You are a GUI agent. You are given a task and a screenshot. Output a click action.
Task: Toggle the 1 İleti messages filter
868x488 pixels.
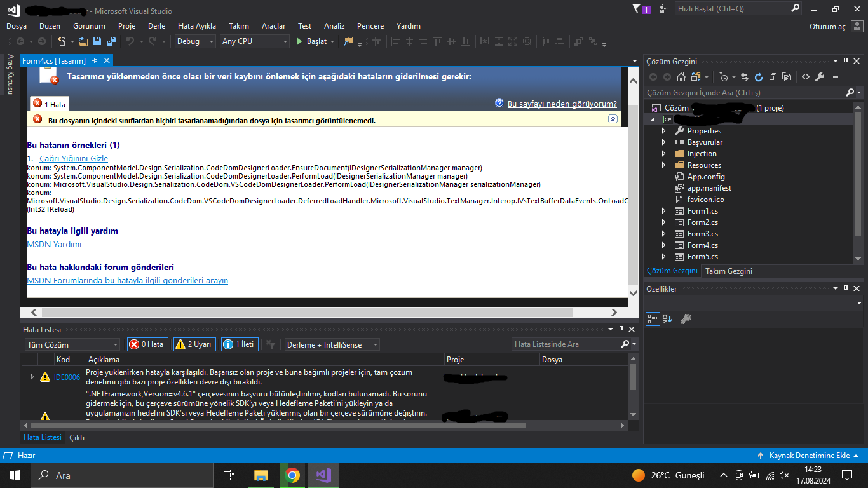[240, 344]
